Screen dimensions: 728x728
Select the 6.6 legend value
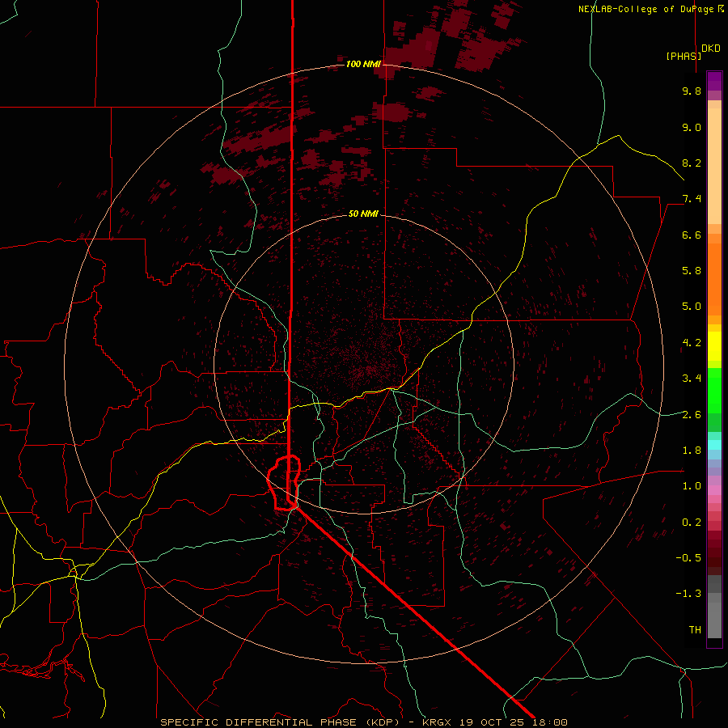(x=692, y=235)
